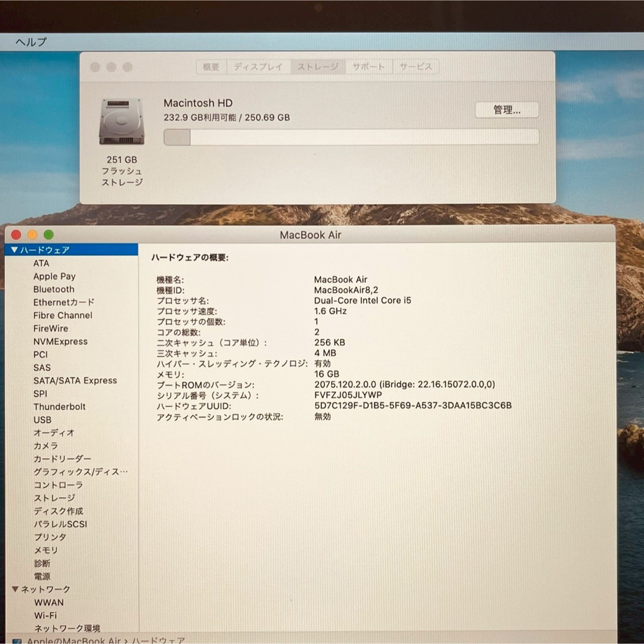Screen dimensions: 644x644
Task: Click the MacBook Air window title
Action: click(311, 235)
